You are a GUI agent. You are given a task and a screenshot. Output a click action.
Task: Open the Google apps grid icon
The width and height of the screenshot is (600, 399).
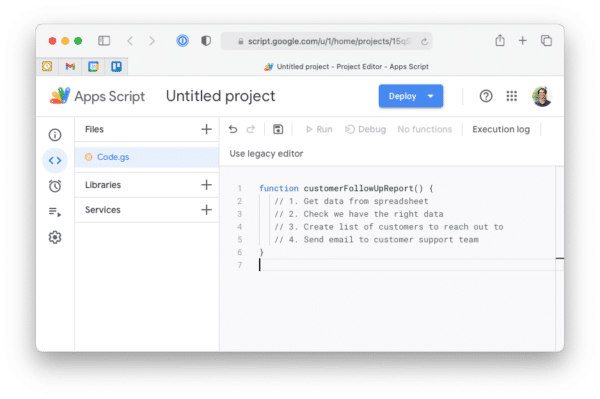tap(512, 96)
